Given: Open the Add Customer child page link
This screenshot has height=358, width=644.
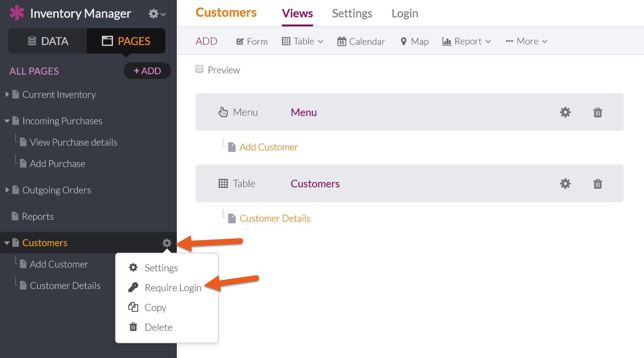Looking at the screenshot, I should pos(269,147).
